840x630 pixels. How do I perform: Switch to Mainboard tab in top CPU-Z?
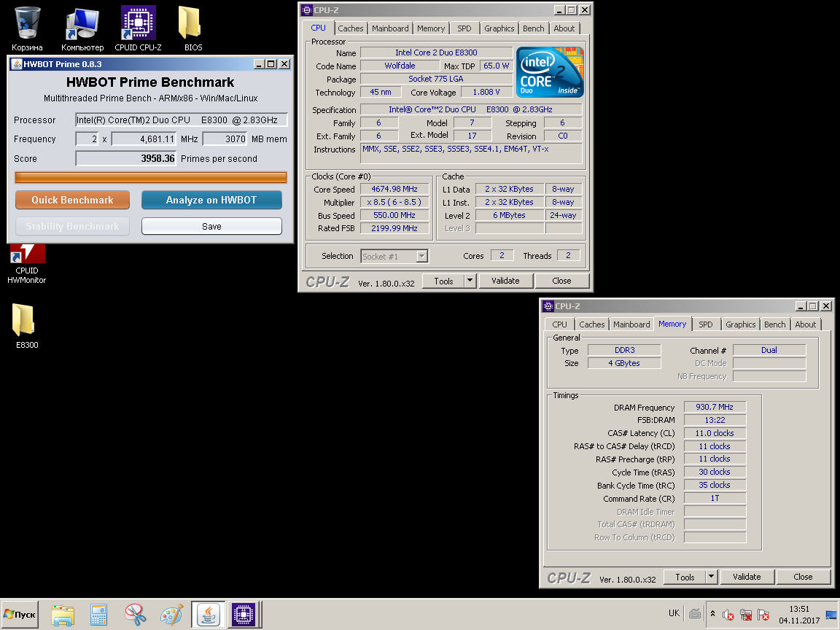[390, 28]
